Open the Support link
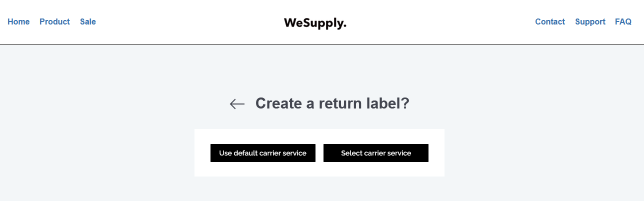The image size is (644, 201). [590, 21]
